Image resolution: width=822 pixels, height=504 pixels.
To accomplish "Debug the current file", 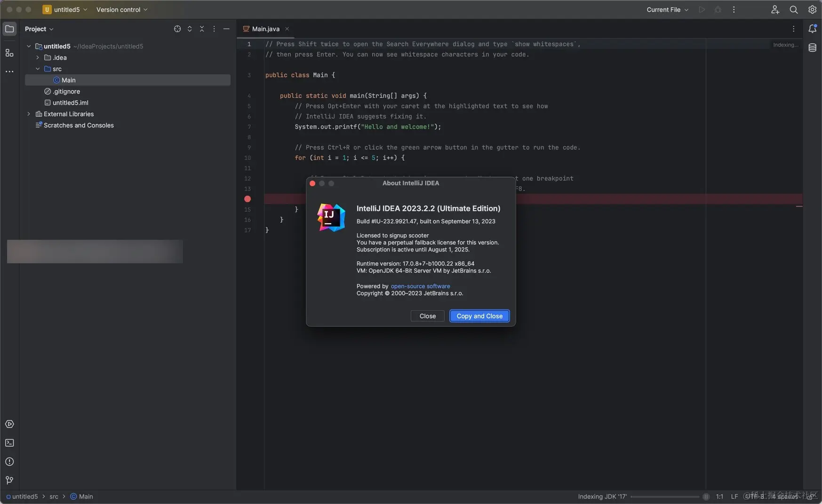I will coord(718,9).
